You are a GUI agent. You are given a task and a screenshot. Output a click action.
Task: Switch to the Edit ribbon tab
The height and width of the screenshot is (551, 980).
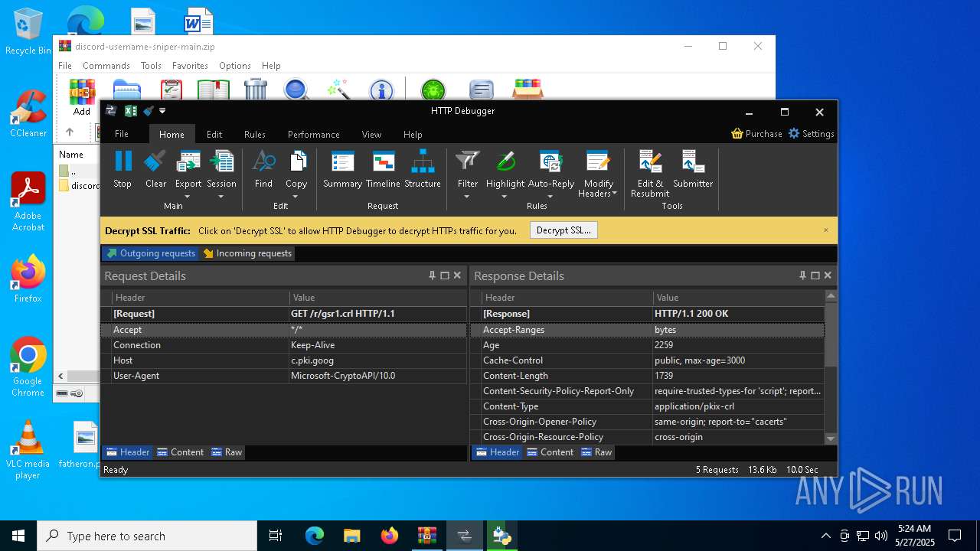(214, 134)
